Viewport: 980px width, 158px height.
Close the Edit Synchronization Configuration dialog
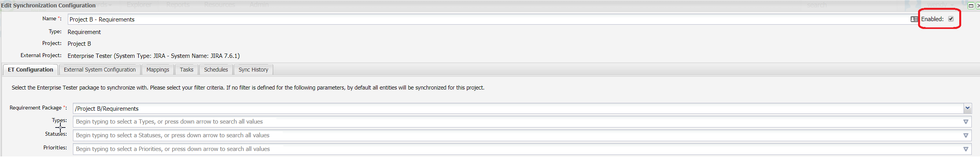[x=978, y=5]
